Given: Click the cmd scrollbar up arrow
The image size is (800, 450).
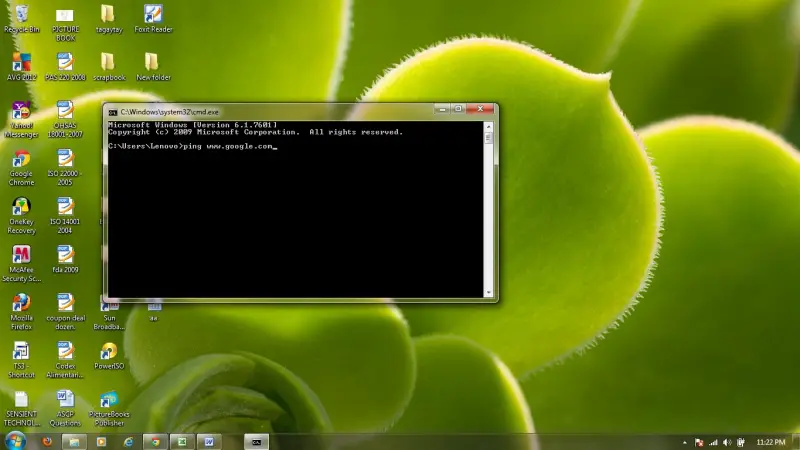Looking at the screenshot, I should pyautogui.click(x=488, y=126).
